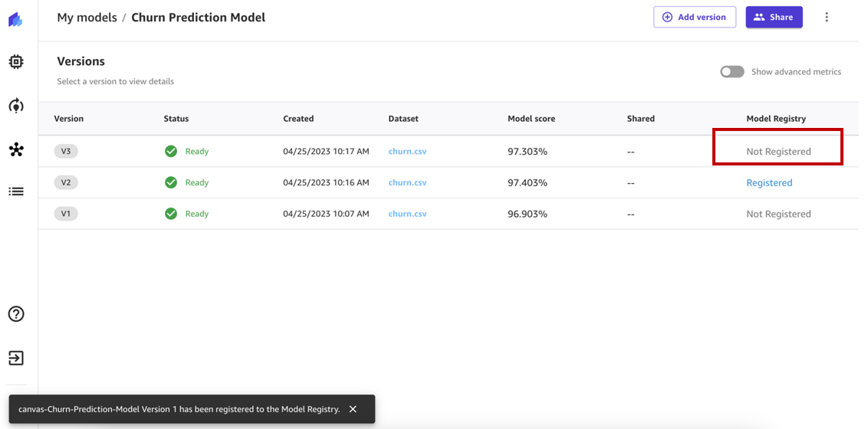Click Add version button

695,17
